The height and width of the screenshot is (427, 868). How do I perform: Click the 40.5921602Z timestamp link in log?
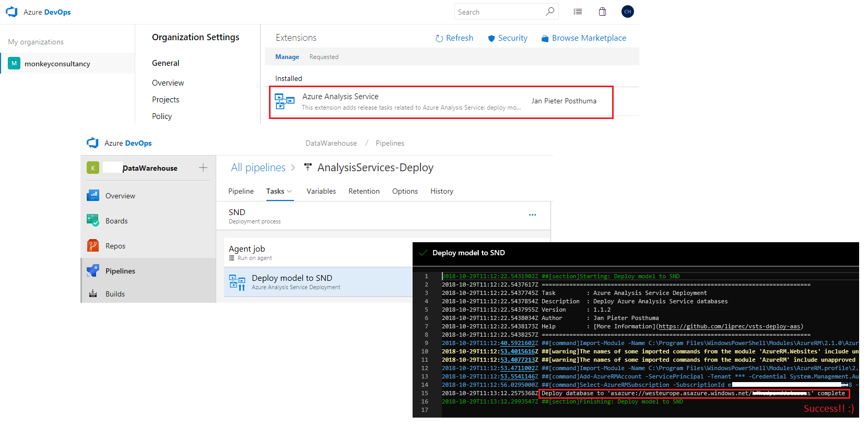point(519,343)
